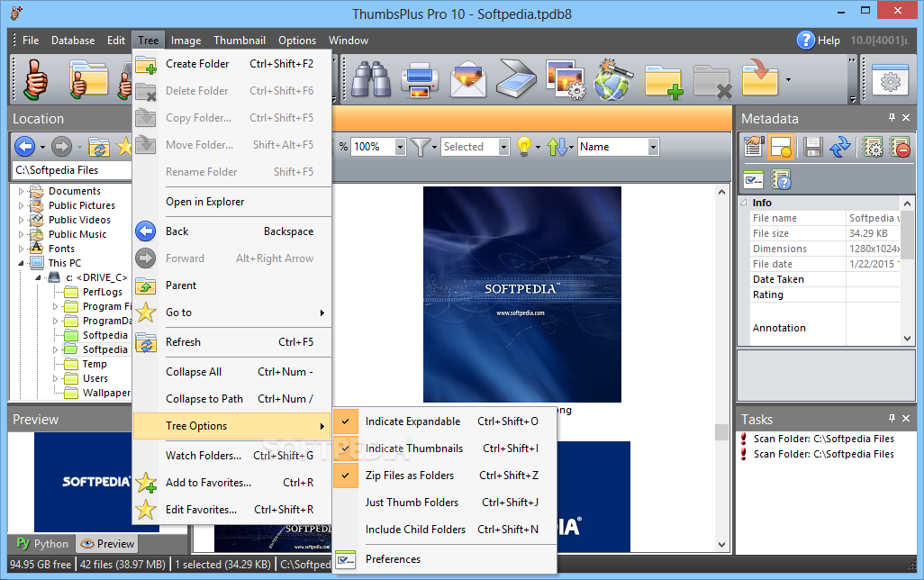Click the globe web wizard icon
This screenshot has height=580, width=924.
(x=613, y=79)
